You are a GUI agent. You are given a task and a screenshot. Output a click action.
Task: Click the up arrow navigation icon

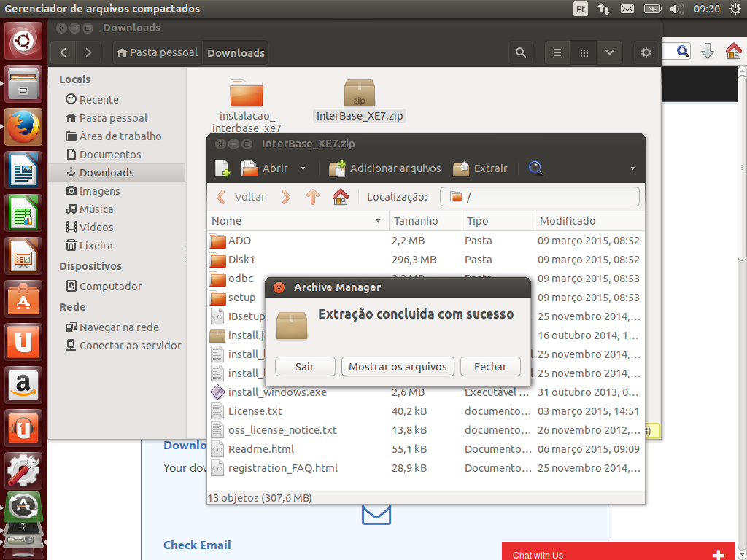(x=313, y=197)
